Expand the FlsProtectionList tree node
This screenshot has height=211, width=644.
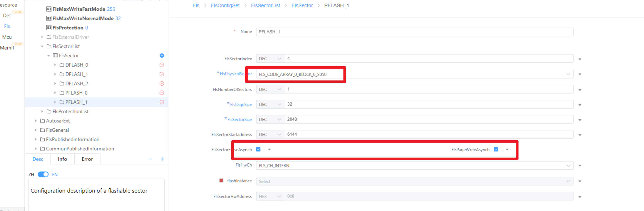click(42, 111)
